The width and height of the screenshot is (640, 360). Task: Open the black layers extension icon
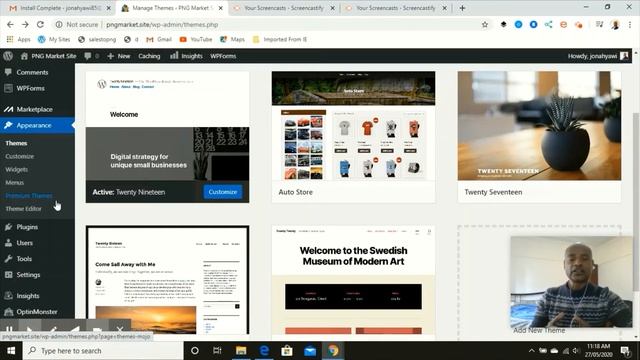[x=503, y=24]
